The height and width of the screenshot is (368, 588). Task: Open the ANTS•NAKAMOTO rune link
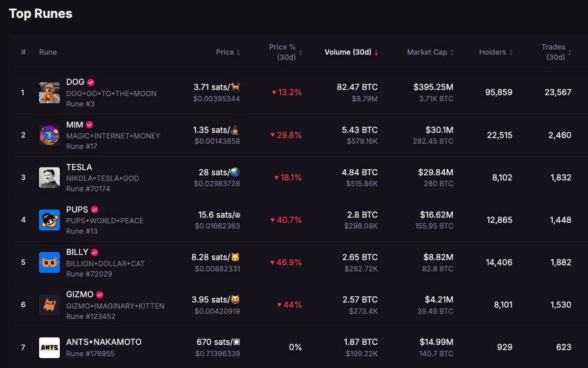tap(104, 342)
